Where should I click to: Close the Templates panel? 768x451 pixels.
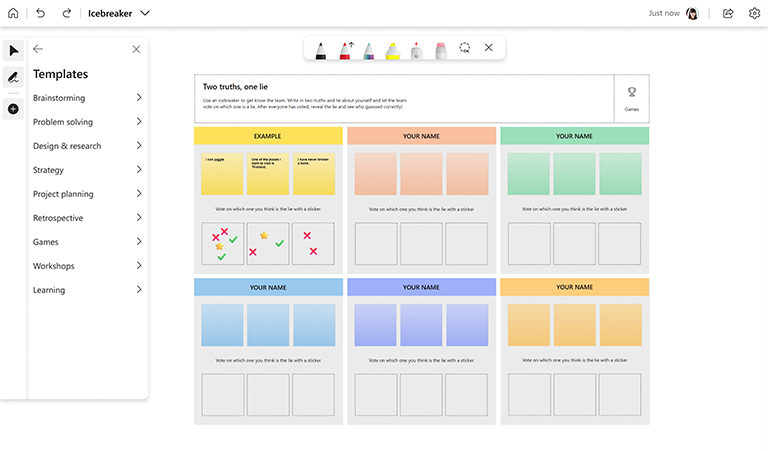(136, 49)
